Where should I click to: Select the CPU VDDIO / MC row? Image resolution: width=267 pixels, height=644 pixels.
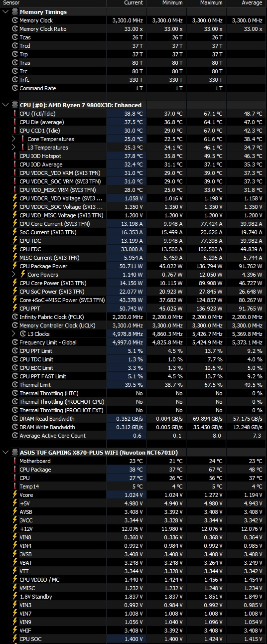click(x=133, y=580)
